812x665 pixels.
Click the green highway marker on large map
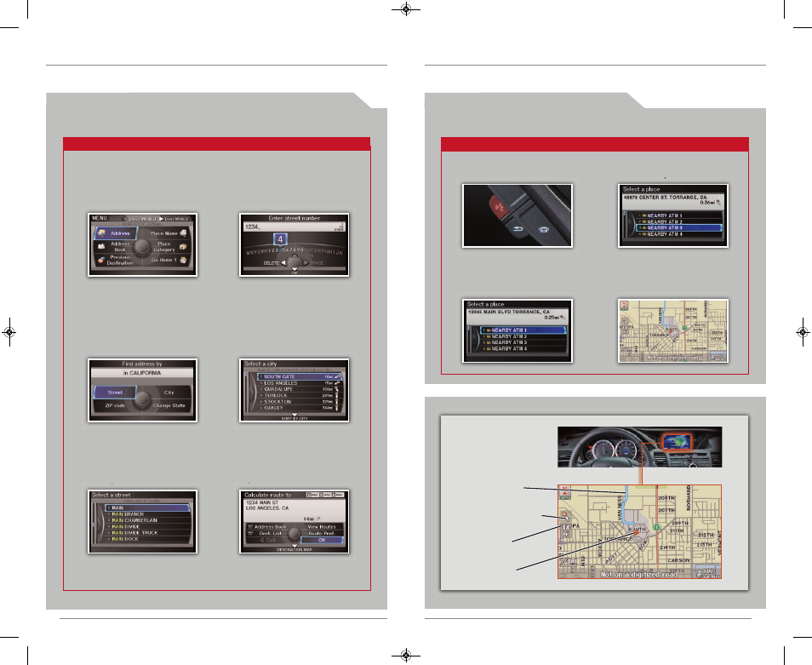point(656,527)
